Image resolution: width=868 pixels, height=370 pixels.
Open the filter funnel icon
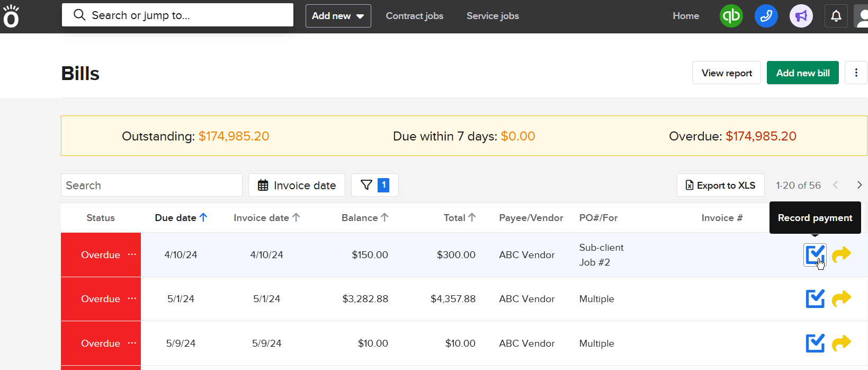(x=366, y=185)
